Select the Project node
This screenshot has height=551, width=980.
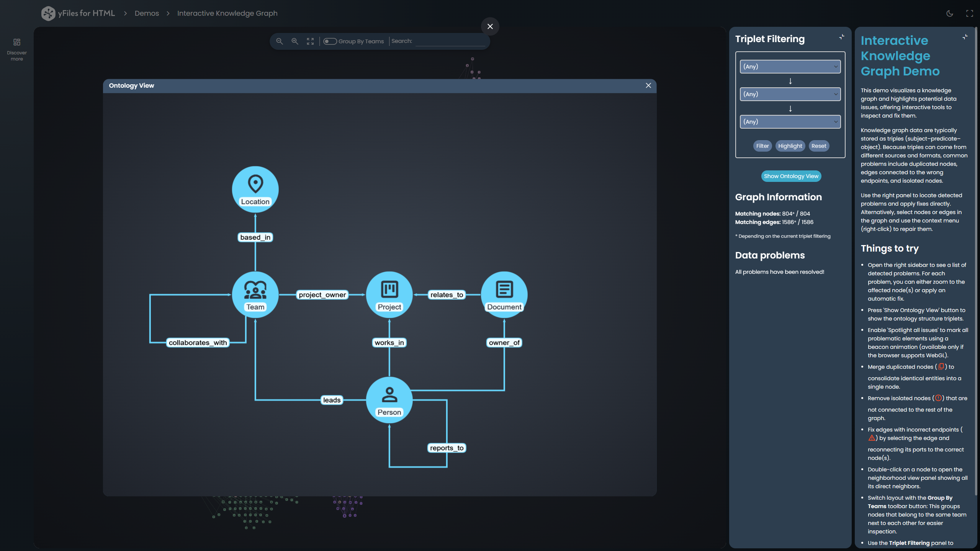point(389,294)
